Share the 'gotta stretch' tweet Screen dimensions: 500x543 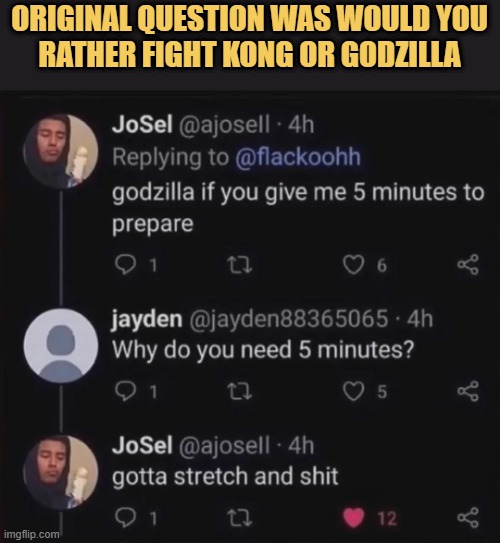pyautogui.click(x=468, y=518)
